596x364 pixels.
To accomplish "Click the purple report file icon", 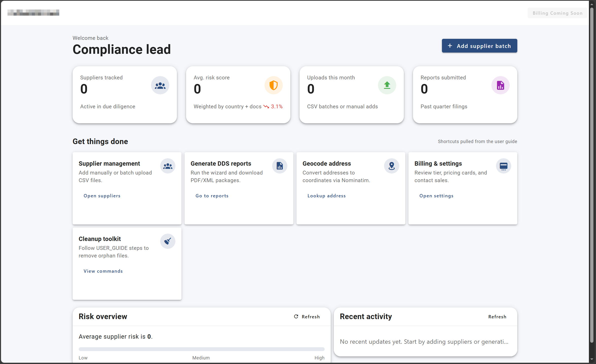I will click(x=500, y=85).
